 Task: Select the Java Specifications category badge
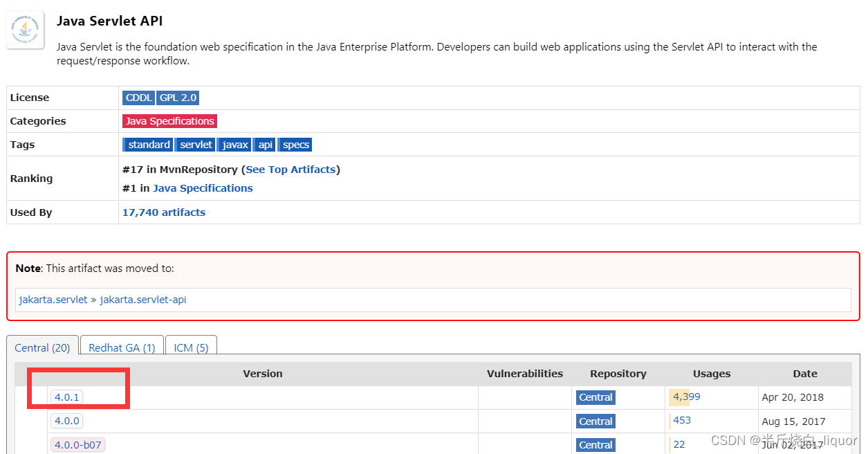(x=169, y=120)
